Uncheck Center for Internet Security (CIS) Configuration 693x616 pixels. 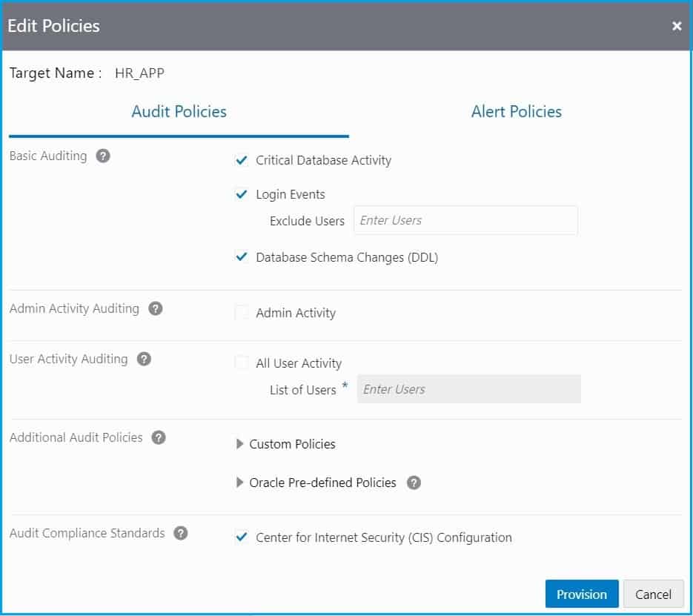[241, 537]
